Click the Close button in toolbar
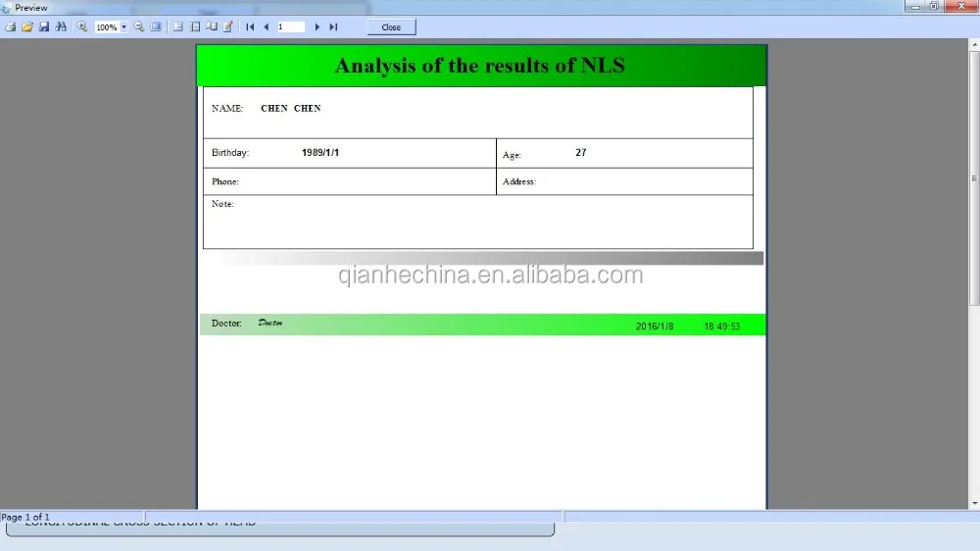 tap(391, 26)
